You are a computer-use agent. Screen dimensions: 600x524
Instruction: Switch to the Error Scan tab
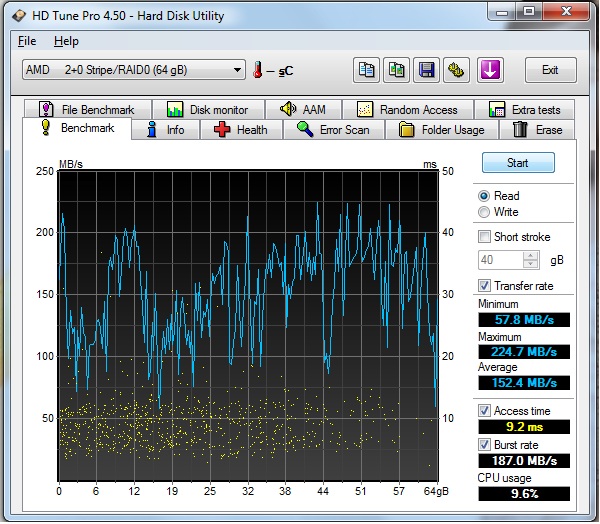[334, 130]
